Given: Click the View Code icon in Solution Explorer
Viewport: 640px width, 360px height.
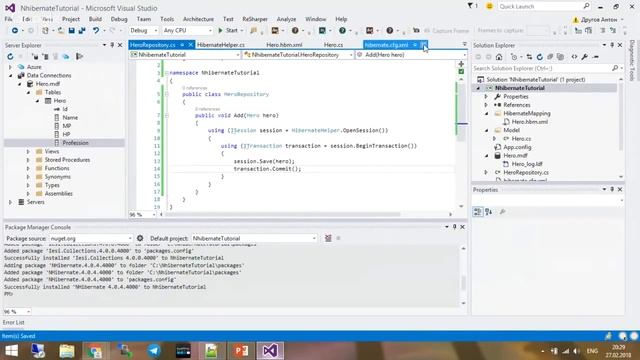Looking at the screenshot, I should click(574, 57).
